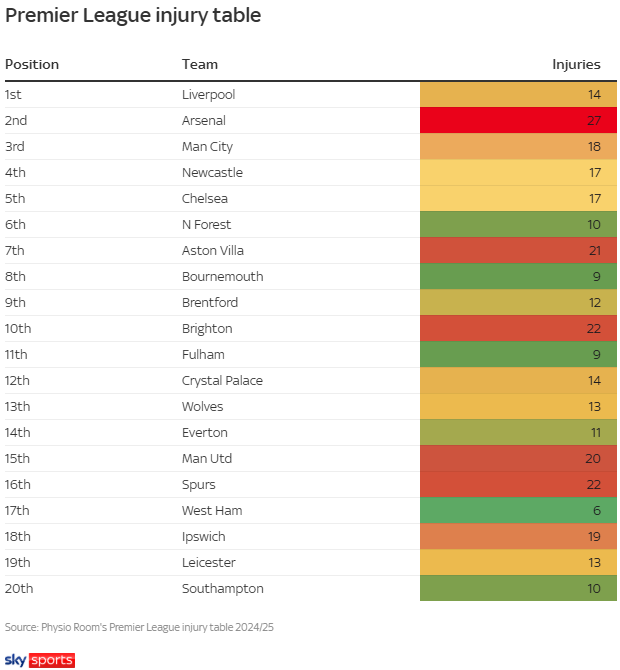Click the Injuries column header
Screen dimensions: 620x670
pyautogui.click(x=576, y=64)
